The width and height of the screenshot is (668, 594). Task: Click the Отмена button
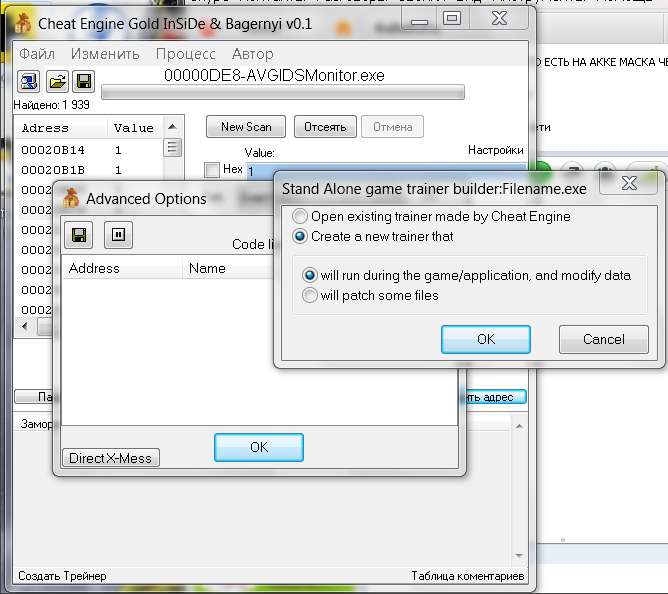click(x=392, y=127)
